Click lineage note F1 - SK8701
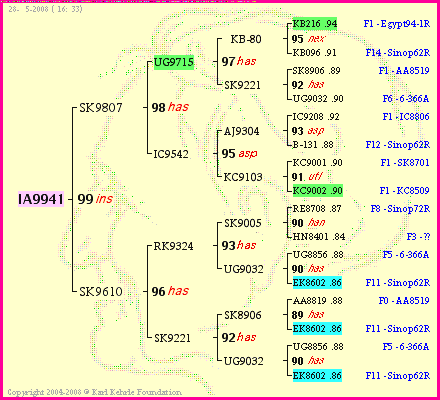The height and width of the screenshot is (400, 440). point(405,163)
